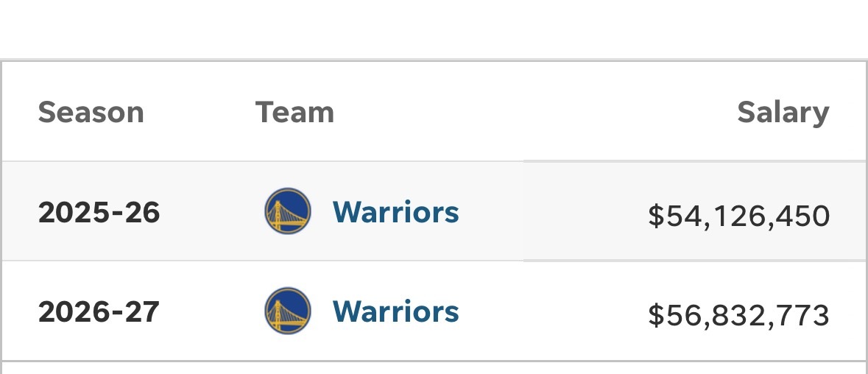The height and width of the screenshot is (374, 868).
Task: Select the 2026-27 season cell
Action: coord(99,312)
